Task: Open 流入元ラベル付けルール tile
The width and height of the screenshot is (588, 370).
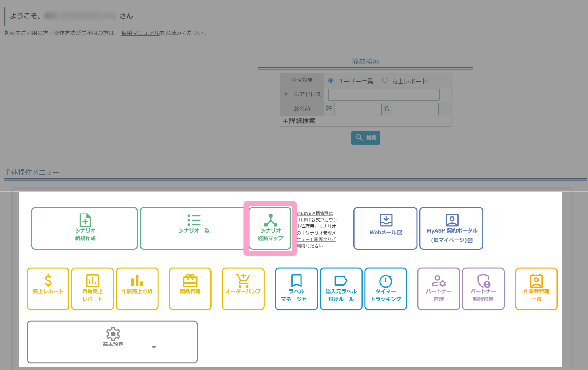Action: click(341, 289)
